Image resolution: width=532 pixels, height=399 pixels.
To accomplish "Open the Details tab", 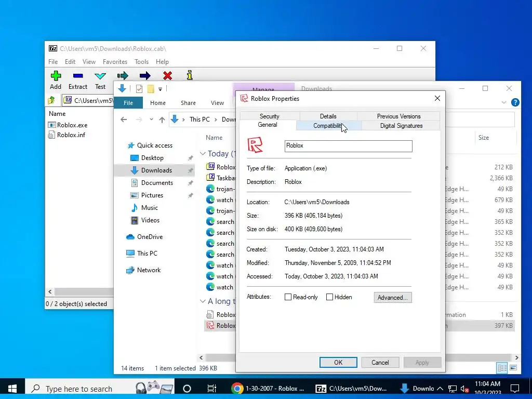I will click(x=328, y=116).
